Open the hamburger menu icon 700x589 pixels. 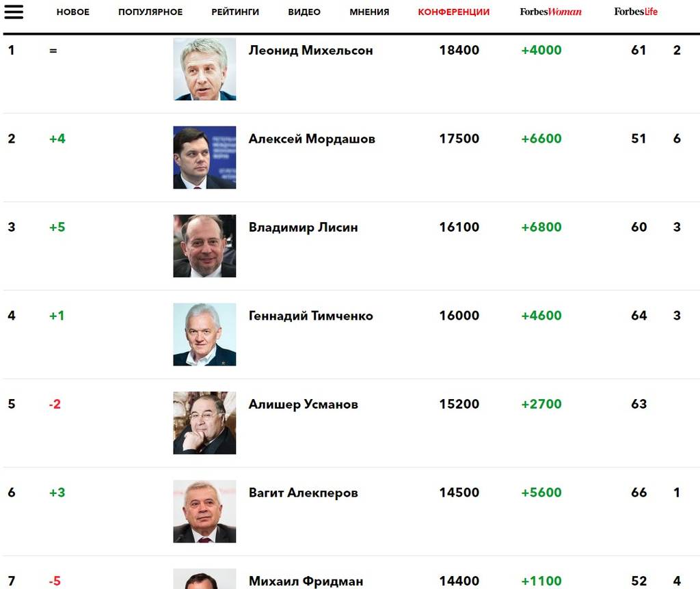pos(14,12)
